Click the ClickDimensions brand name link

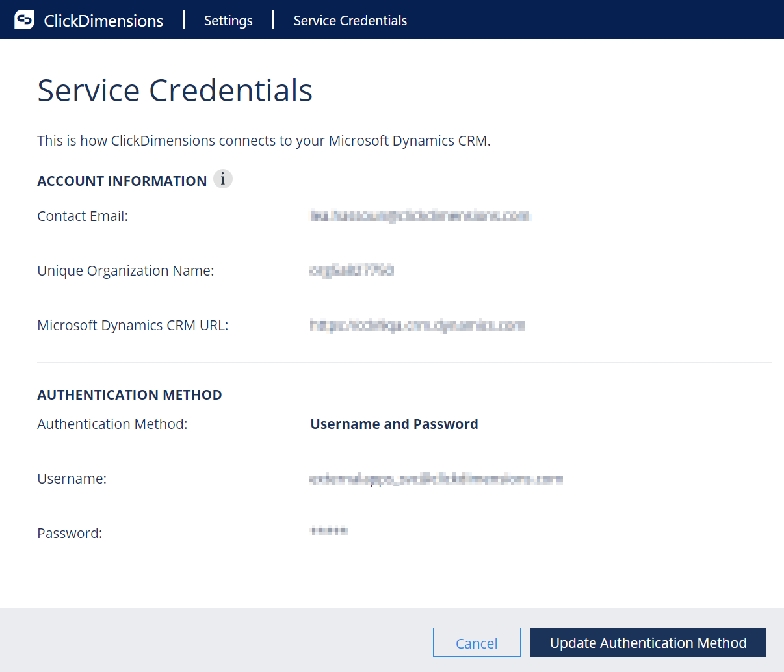(x=104, y=20)
